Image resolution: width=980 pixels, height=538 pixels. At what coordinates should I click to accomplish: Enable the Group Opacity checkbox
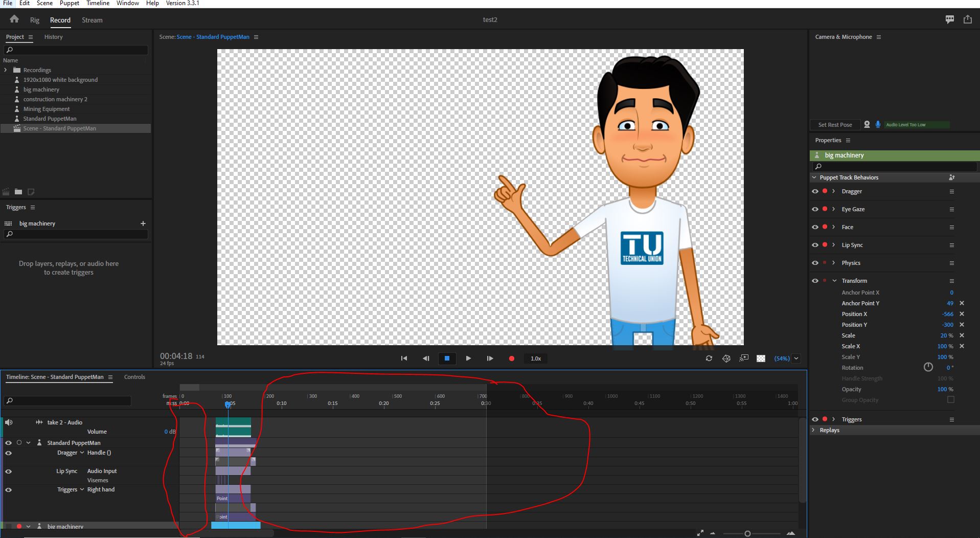coord(951,400)
